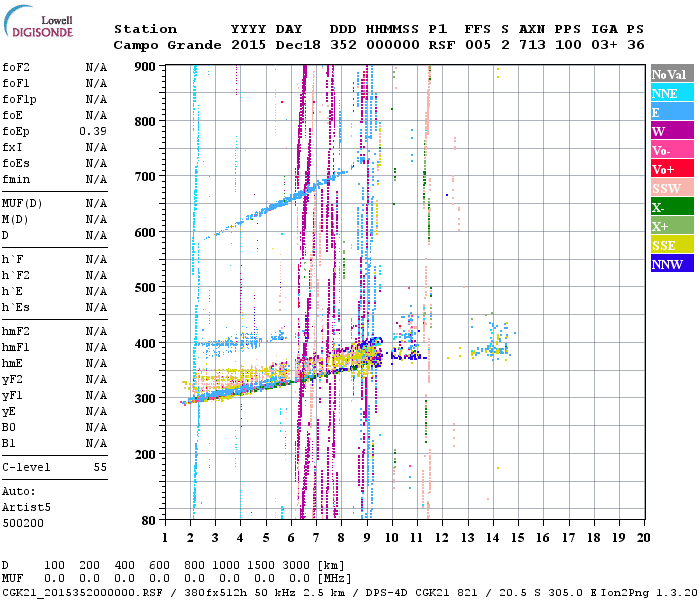Click the h`F2 parameter label
The height and width of the screenshot is (600, 700).
tap(16, 275)
